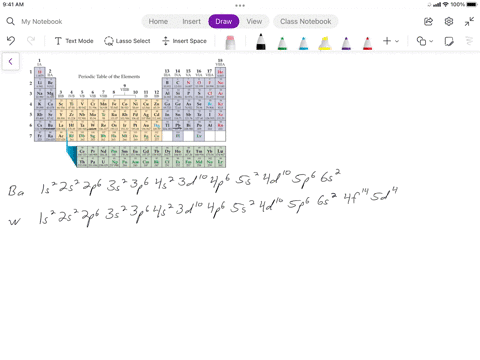Viewport: 480px width, 360px height.
Task: Open the View tab
Action: [254, 21]
